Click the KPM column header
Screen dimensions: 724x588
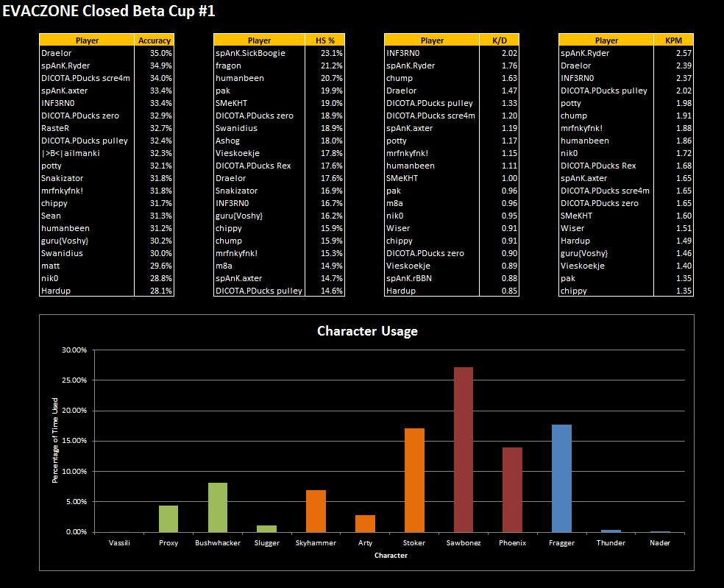[673, 40]
